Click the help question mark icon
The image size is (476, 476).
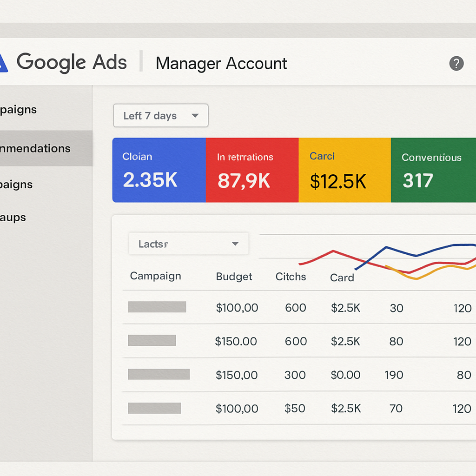456,63
